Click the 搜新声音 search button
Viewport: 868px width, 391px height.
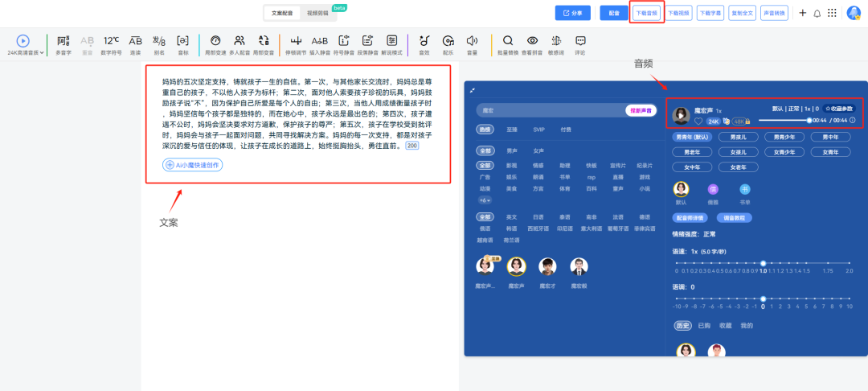641,110
